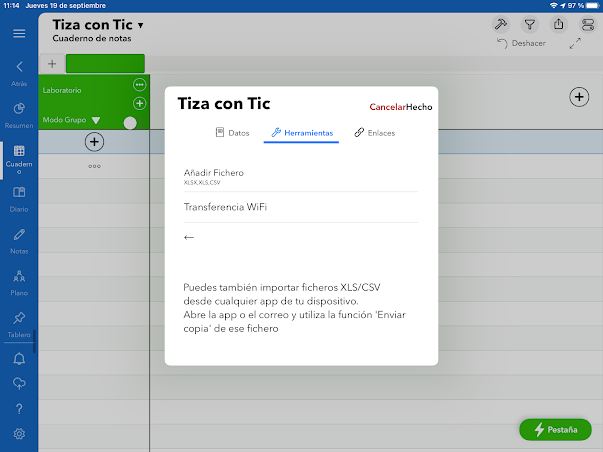
Task: Switch to the Enlaces tab
Action: (375, 133)
